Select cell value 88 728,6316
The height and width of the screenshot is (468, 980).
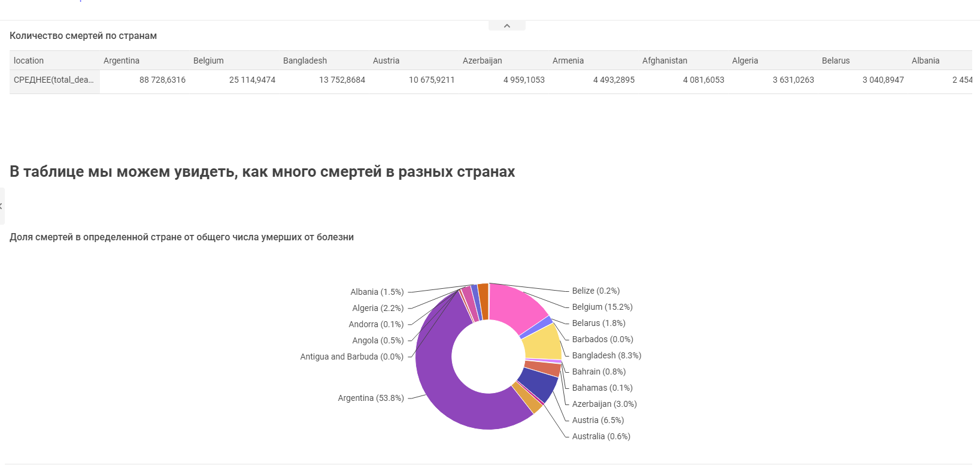pyautogui.click(x=162, y=80)
